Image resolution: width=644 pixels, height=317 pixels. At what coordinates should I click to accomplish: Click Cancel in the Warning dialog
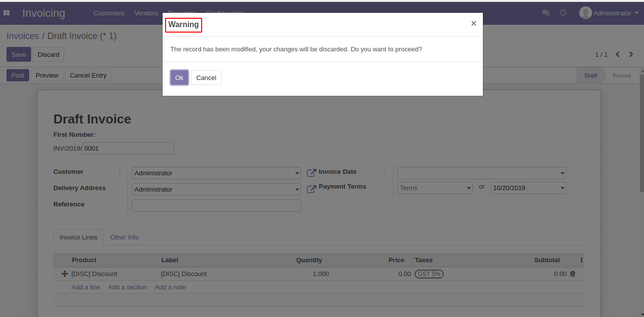coord(206,78)
